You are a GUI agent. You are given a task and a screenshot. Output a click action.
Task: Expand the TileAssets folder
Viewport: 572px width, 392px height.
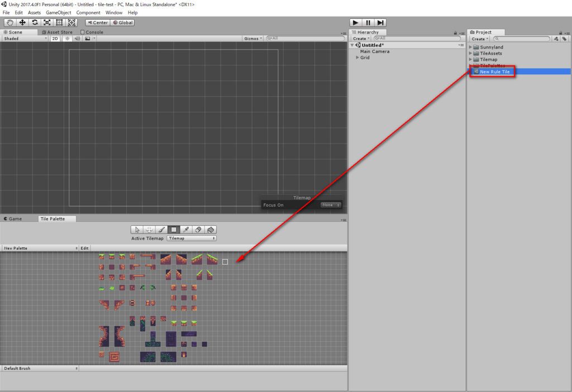click(x=470, y=53)
